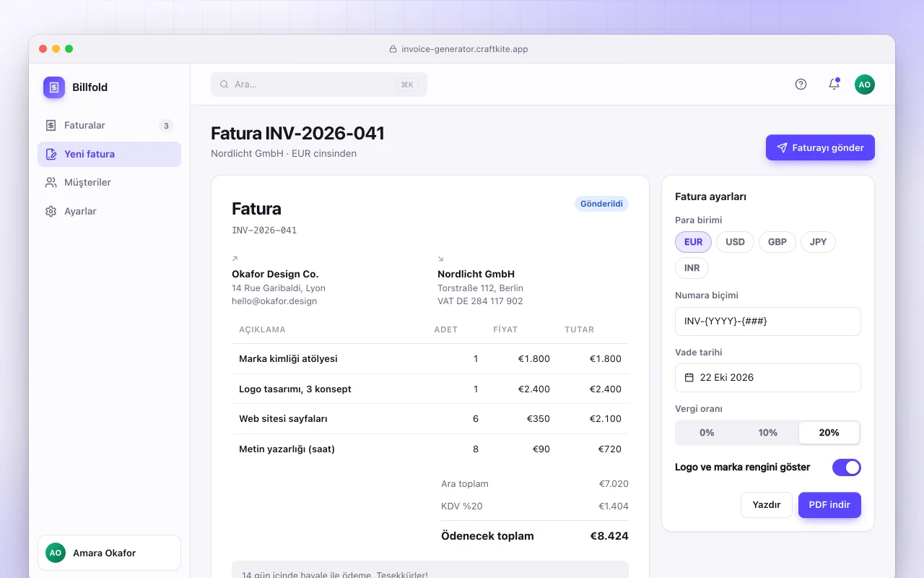Open the notifications bell
Screen dimensions: 924x578
[x=834, y=85]
